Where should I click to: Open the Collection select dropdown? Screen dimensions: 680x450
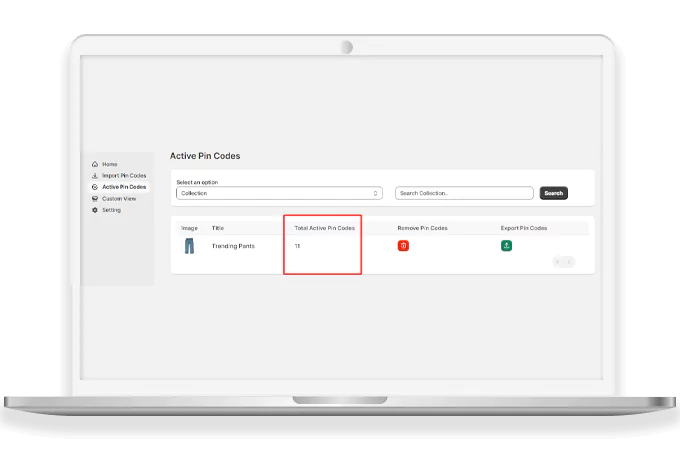278,193
